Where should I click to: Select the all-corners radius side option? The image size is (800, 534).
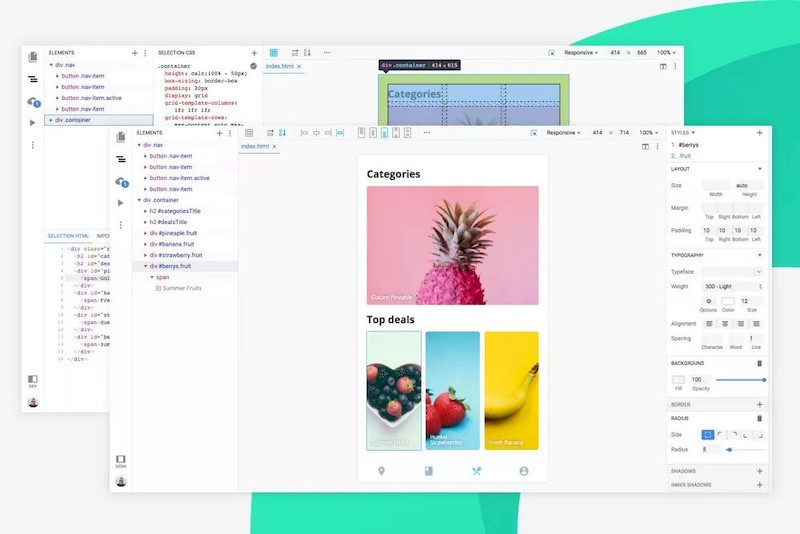coord(708,435)
